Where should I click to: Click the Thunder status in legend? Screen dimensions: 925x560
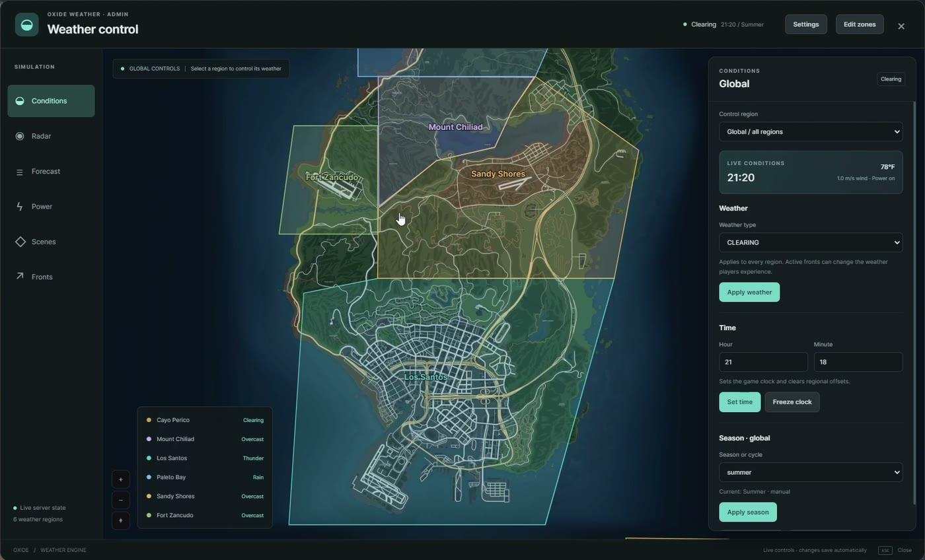(x=253, y=458)
